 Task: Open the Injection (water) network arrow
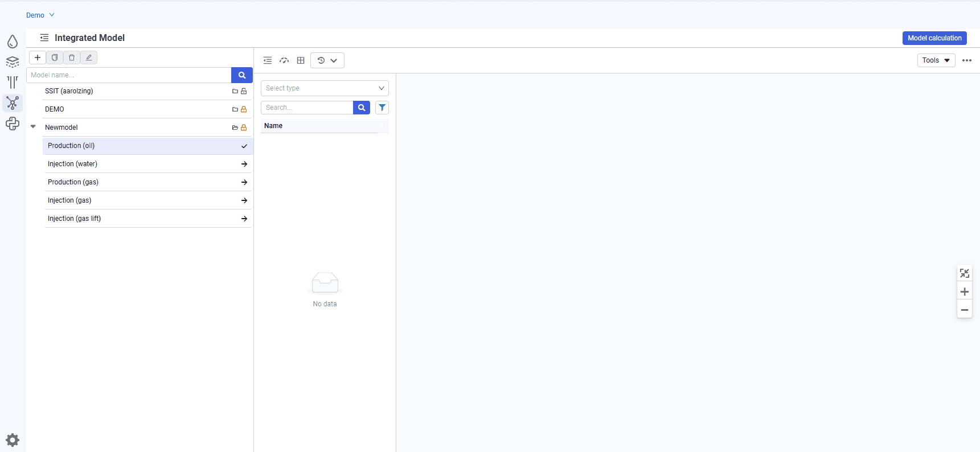[244, 164]
